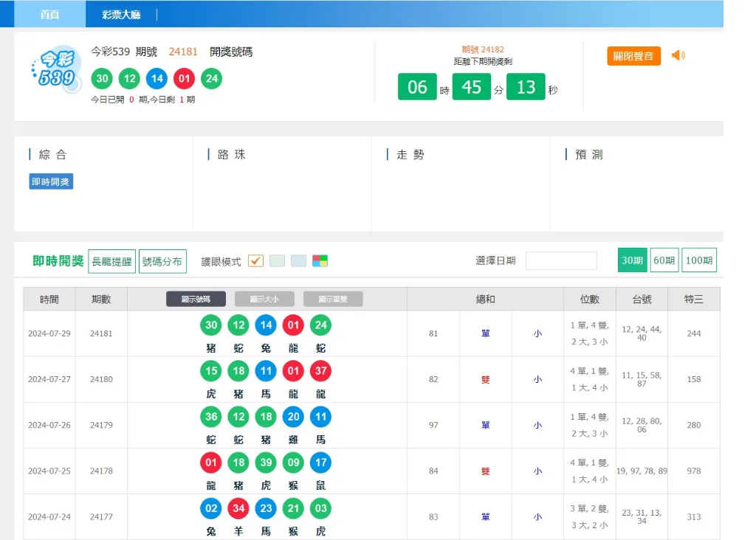
Task: Uncheck the 護眼模式 eye-protection checkbox
Action: click(255, 260)
